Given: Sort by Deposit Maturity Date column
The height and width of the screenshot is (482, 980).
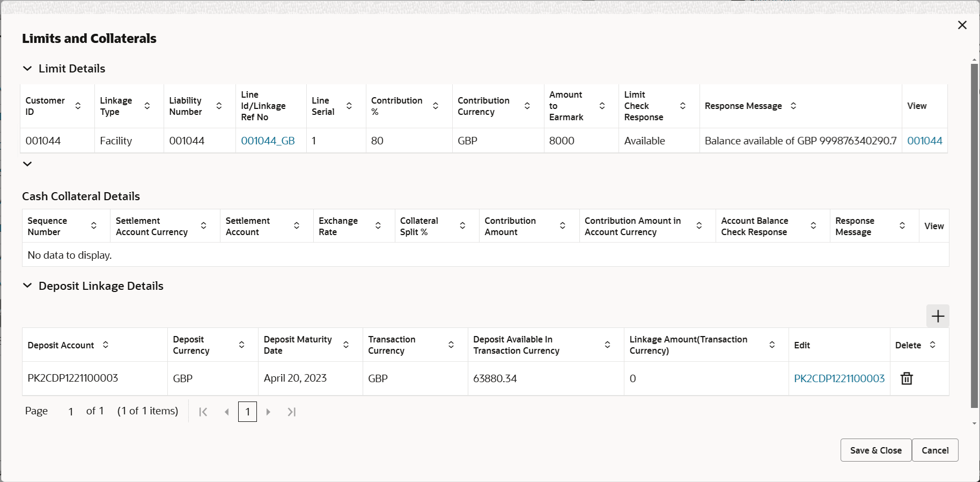Looking at the screenshot, I should (x=346, y=345).
